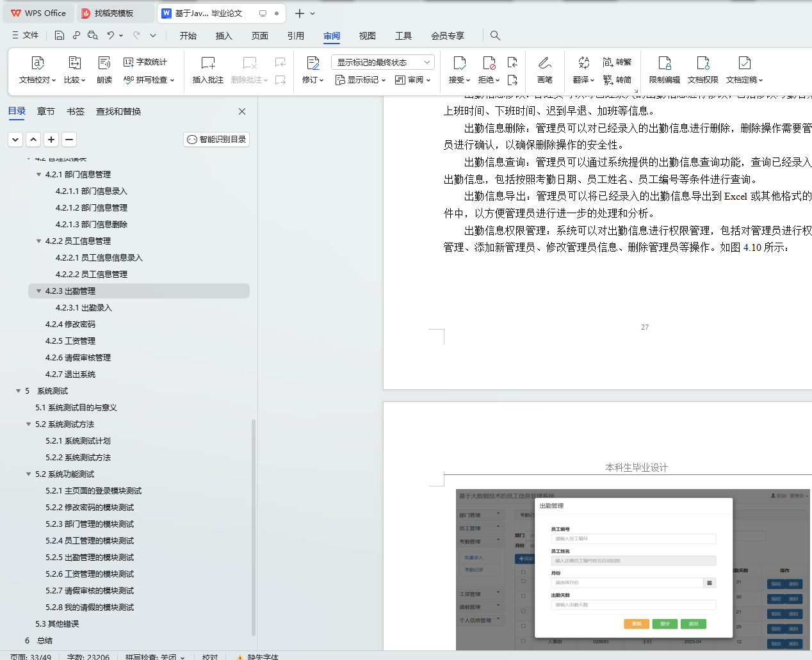Collapse the 4.2.1 部门信息管理 node

tap(39, 174)
